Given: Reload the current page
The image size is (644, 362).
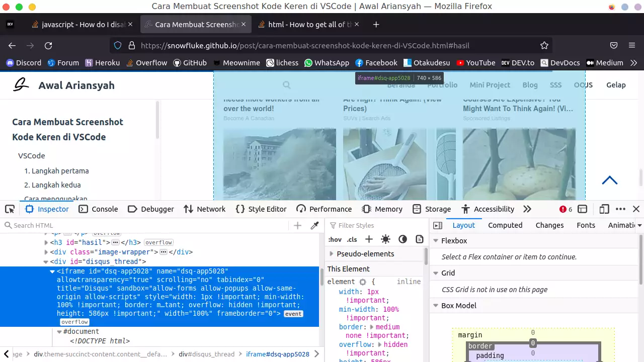Looking at the screenshot, I should (x=48, y=45).
